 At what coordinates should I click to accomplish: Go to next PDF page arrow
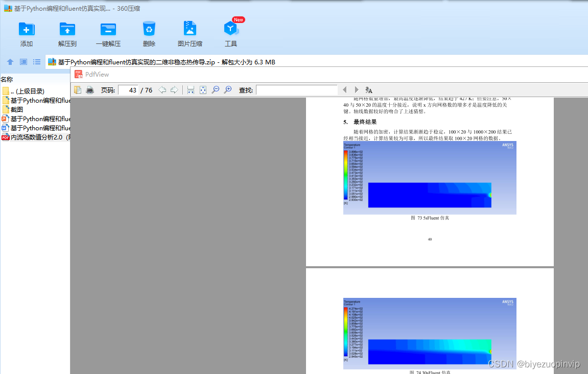tap(174, 90)
